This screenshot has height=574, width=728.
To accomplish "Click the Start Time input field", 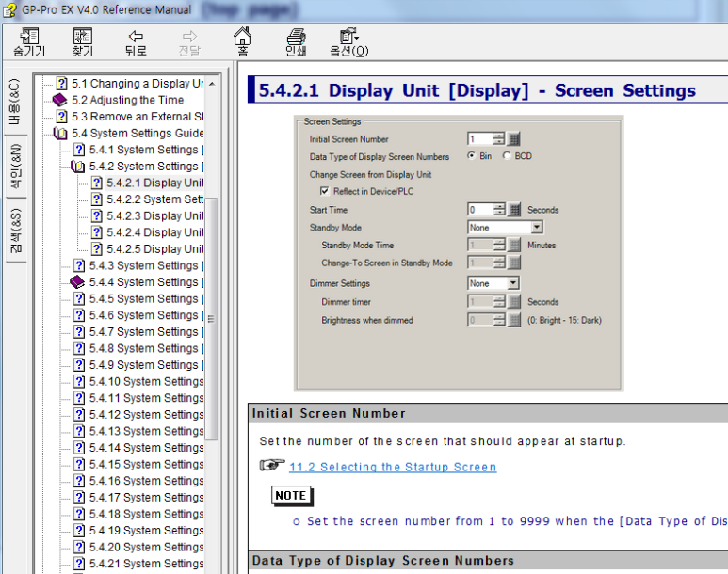I will pyautogui.click(x=480, y=210).
